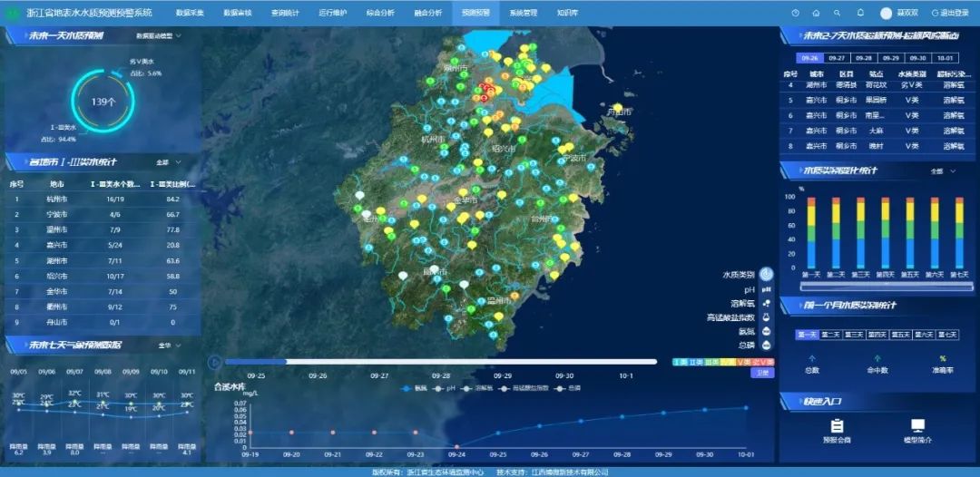This screenshot has width=980, height=477.
Task: Select the 溶解氧 indicator icon
Action: (766, 303)
